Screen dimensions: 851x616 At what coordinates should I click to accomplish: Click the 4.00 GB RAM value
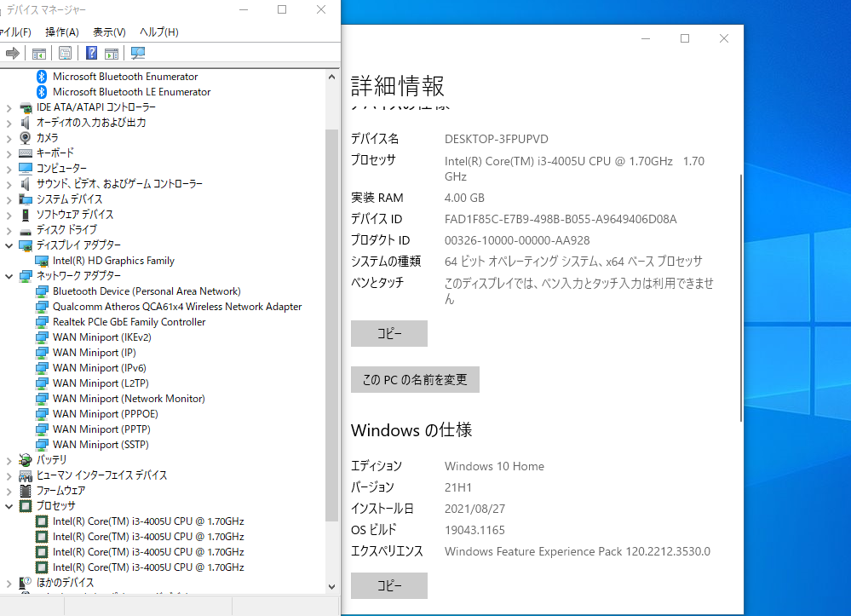(x=464, y=199)
